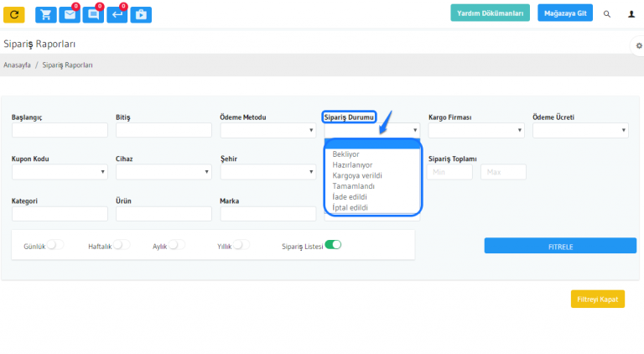Click the FİTRELE button
Viewport: 644px width, 354px height.
click(x=559, y=246)
